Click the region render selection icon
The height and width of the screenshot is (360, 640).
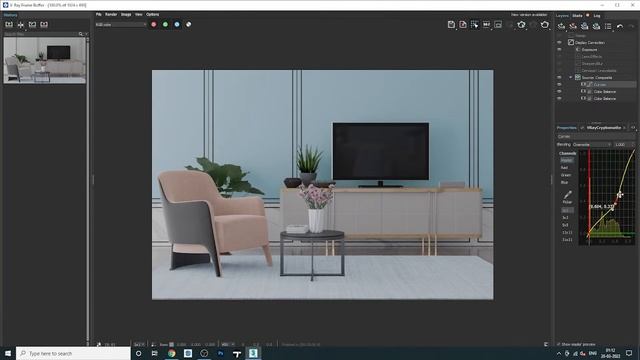coord(474,25)
